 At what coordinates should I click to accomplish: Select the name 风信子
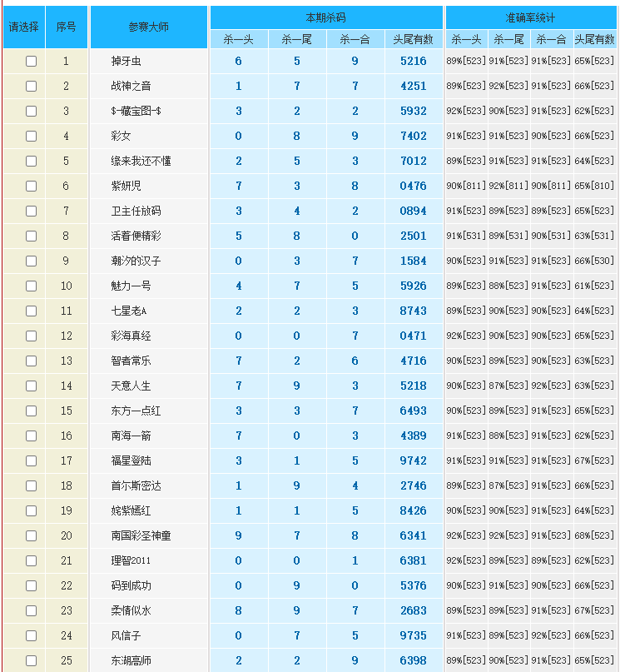coord(126,635)
